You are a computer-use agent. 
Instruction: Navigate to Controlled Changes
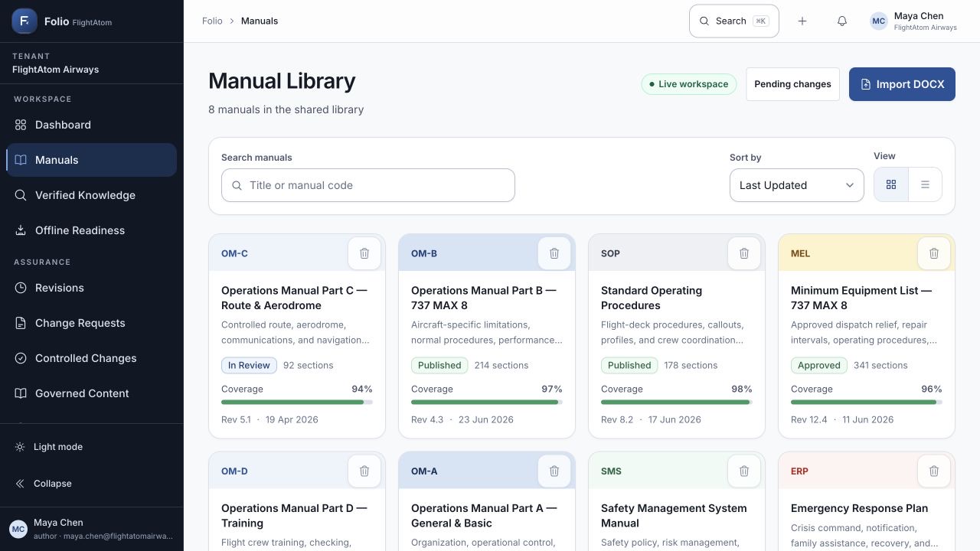[x=91, y=358]
